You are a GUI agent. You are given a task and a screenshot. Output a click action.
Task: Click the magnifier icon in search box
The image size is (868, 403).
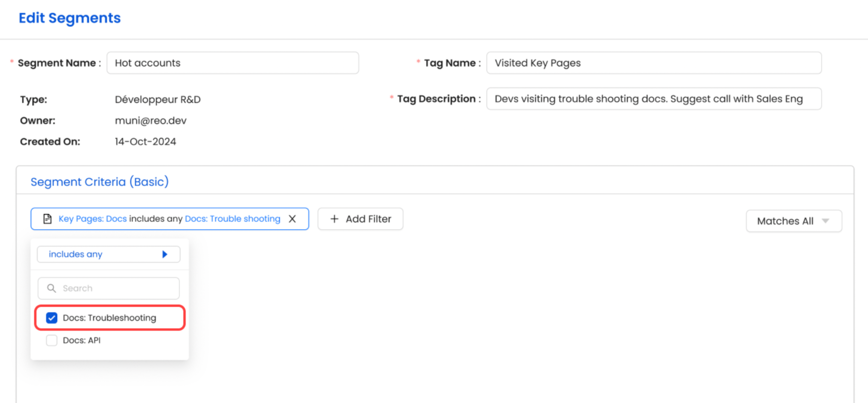52,288
